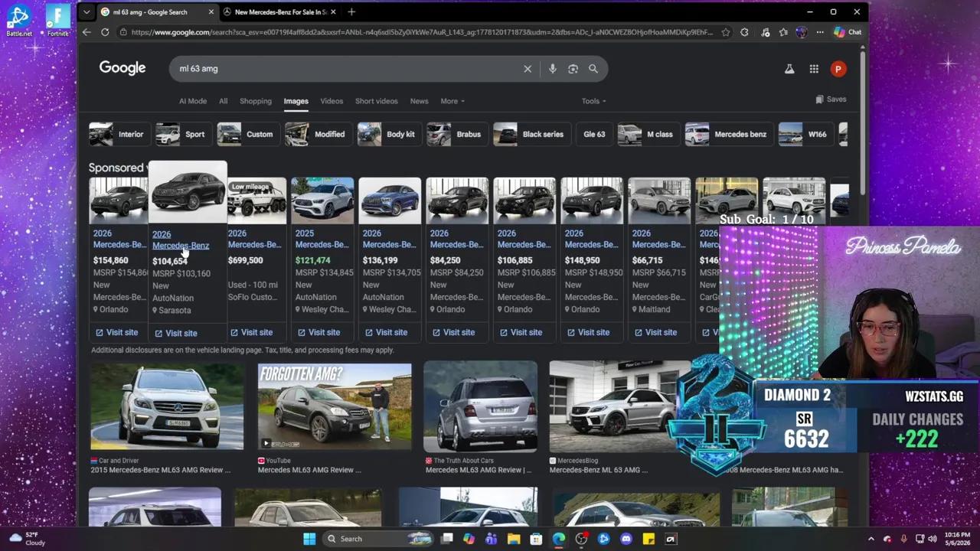The height and width of the screenshot is (551, 980).
Task: Switch to the All results tab
Action: click(223, 101)
